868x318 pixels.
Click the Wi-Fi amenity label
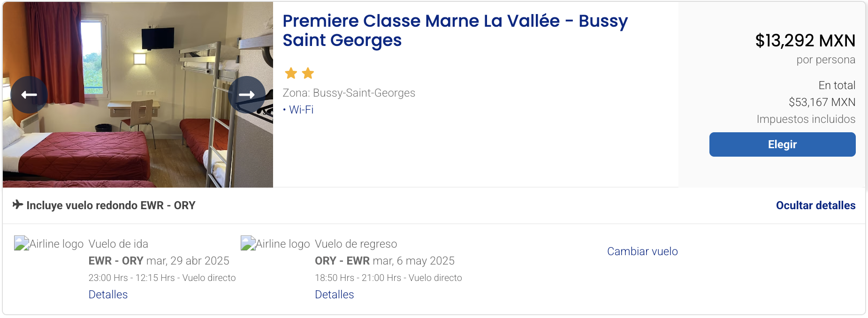point(301,110)
